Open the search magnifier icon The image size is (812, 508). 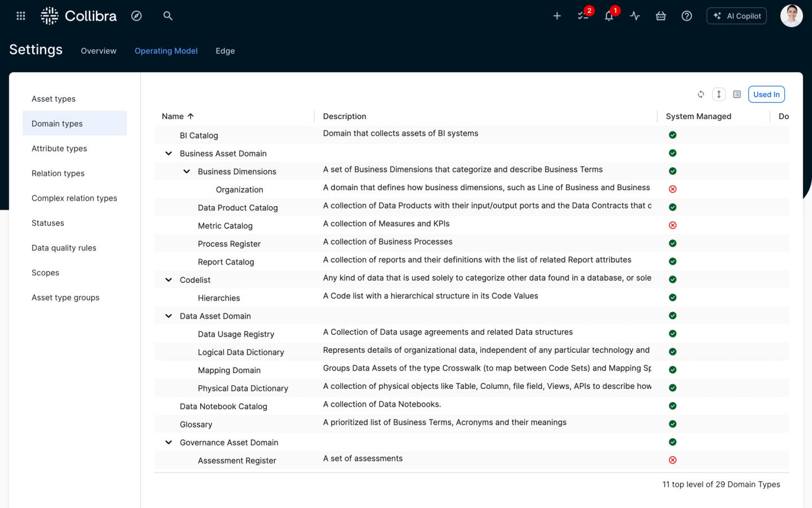pos(167,16)
